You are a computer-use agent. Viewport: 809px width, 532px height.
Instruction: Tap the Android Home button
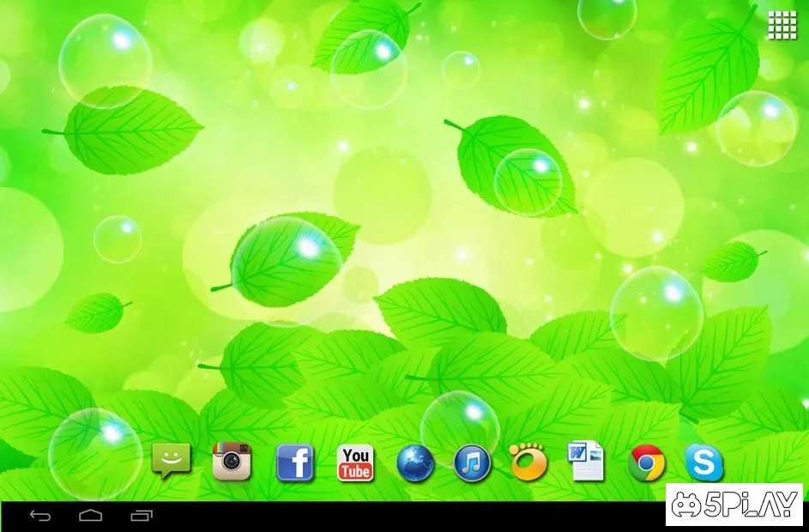click(91, 516)
